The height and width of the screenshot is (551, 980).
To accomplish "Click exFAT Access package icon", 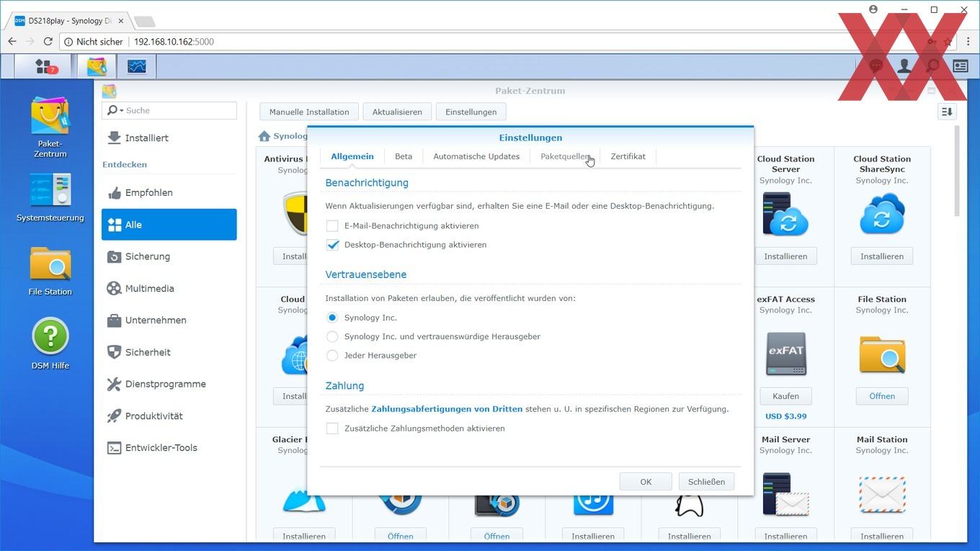I will pyautogui.click(x=785, y=354).
